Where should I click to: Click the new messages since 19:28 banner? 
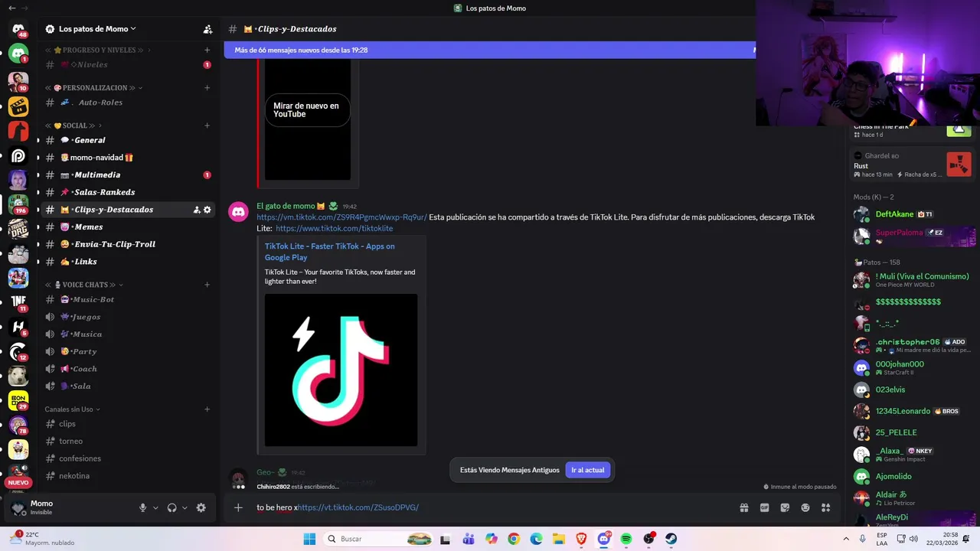click(490, 50)
